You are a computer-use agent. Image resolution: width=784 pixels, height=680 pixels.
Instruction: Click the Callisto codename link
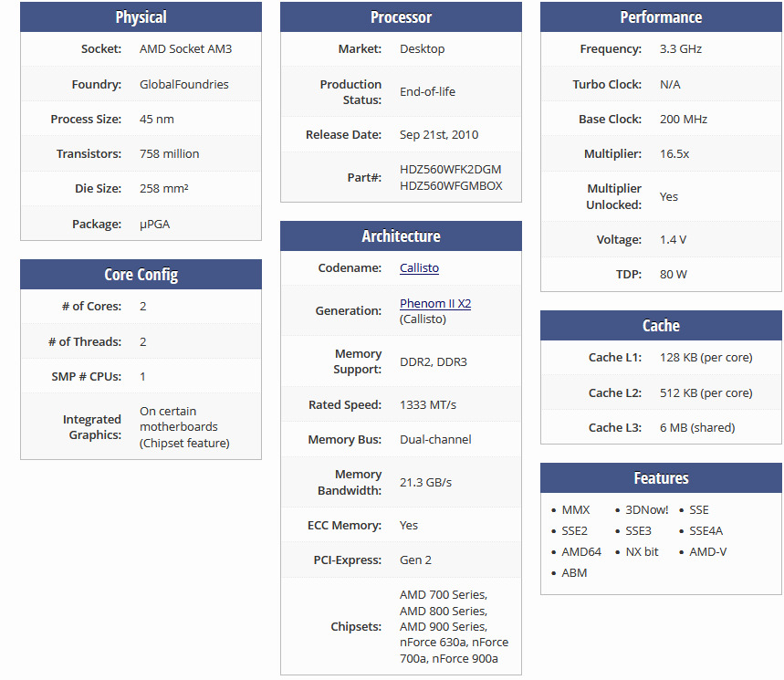pos(419,268)
